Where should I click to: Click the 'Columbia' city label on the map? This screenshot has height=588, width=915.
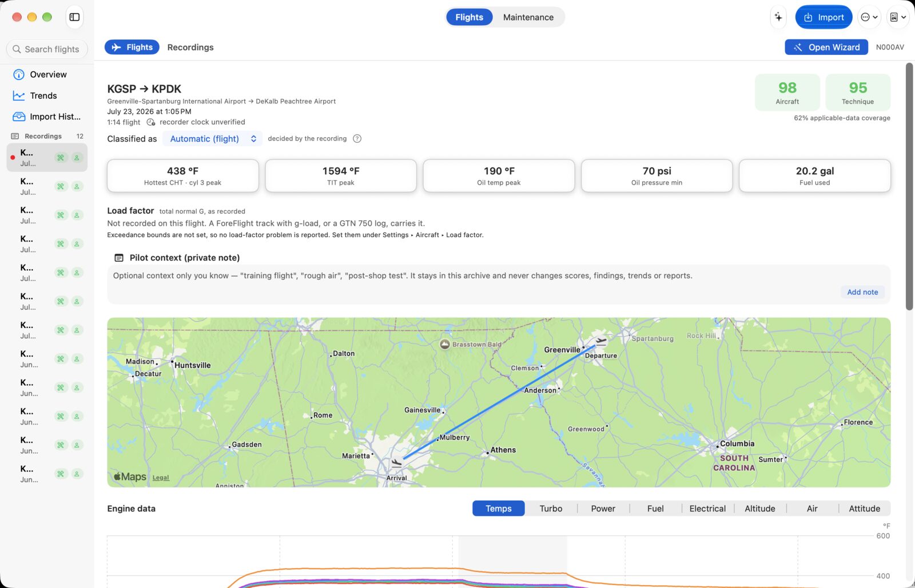coord(737,443)
